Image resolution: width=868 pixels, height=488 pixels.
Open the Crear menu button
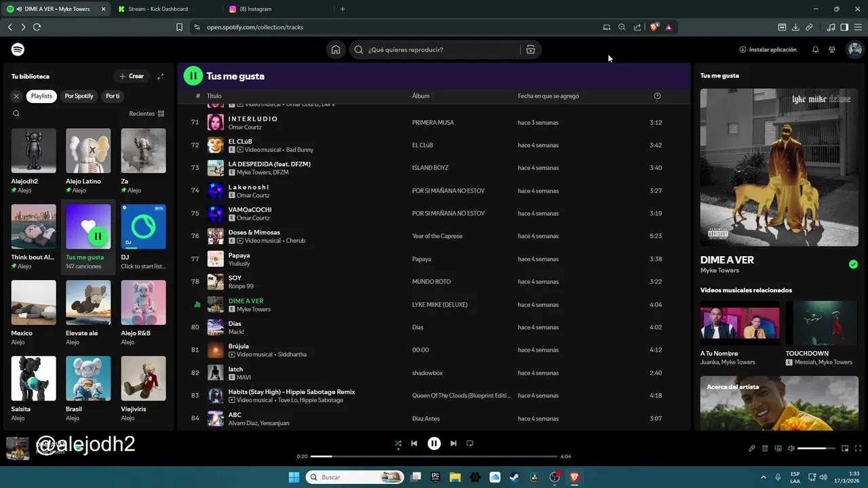click(x=132, y=77)
